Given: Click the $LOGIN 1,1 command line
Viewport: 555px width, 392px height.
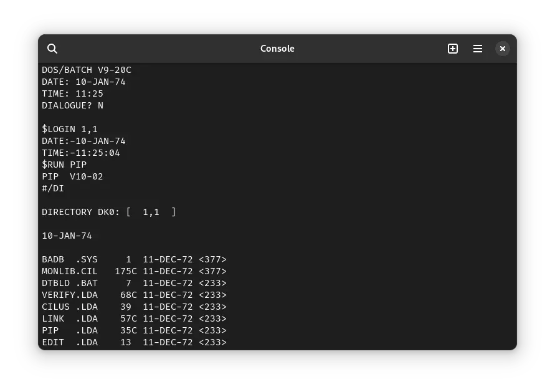Looking at the screenshot, I should (x=70, y=129).
